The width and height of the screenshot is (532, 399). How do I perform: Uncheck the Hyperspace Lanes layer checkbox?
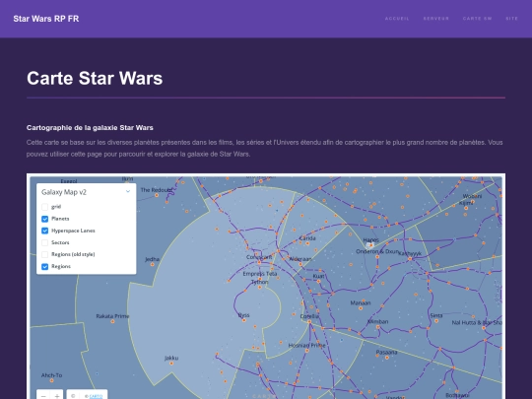pyautogui.click(x=44, y=231)
